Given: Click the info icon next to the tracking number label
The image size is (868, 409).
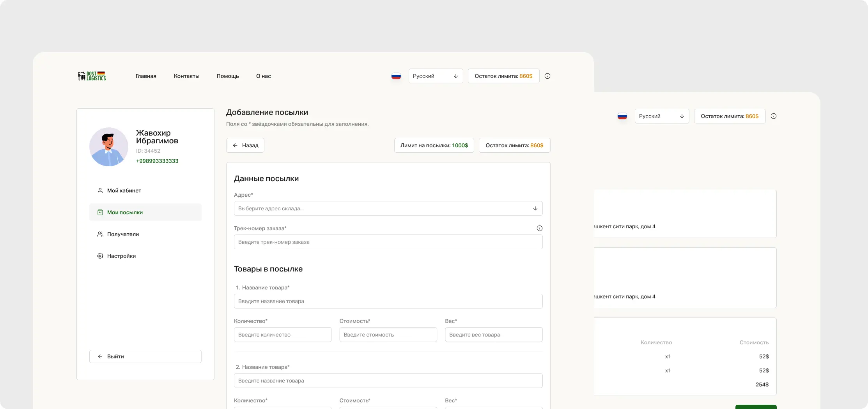Looking at the screenshot, I should (x=540, y=228).
